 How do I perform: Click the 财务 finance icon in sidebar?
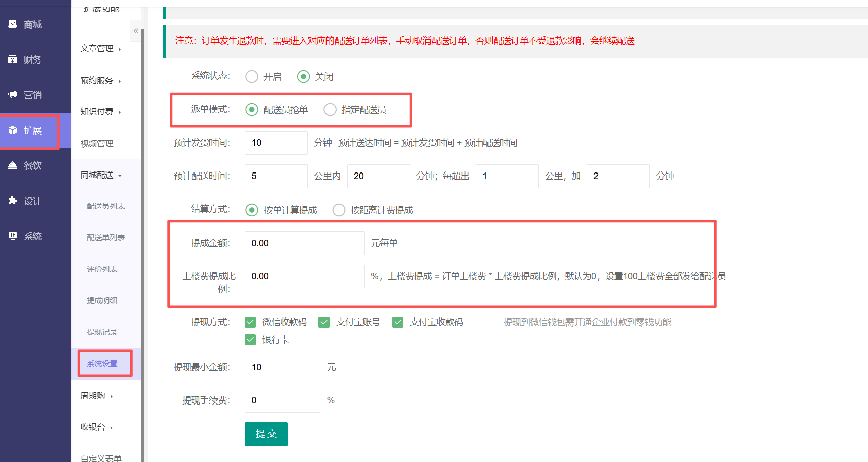click(x=13, y=60)
